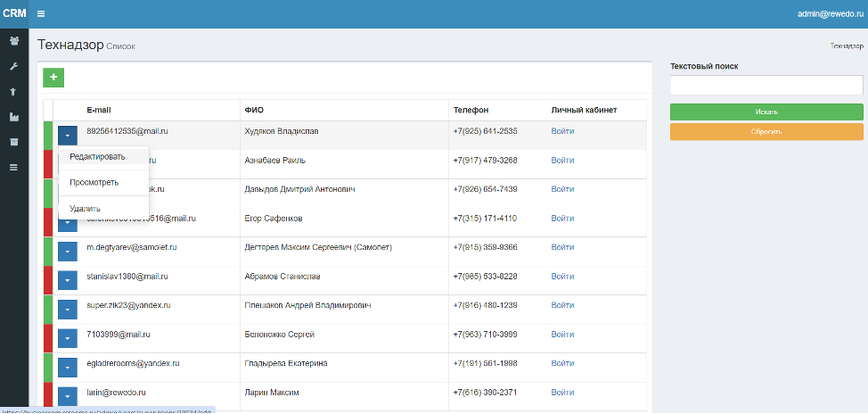Toggle the sidebar with the hamburger icon
The width and height of the screenshot is (868, 414).
tap(41, 14)
